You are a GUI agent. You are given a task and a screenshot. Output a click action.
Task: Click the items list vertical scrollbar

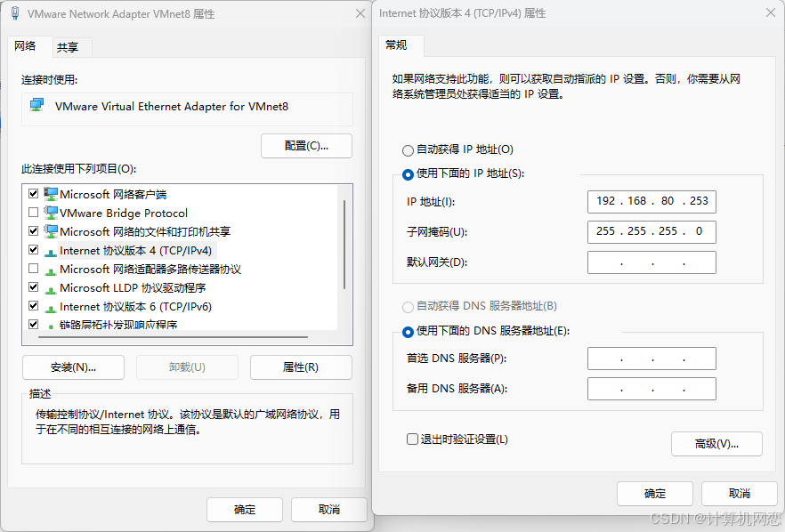(344, 245)
